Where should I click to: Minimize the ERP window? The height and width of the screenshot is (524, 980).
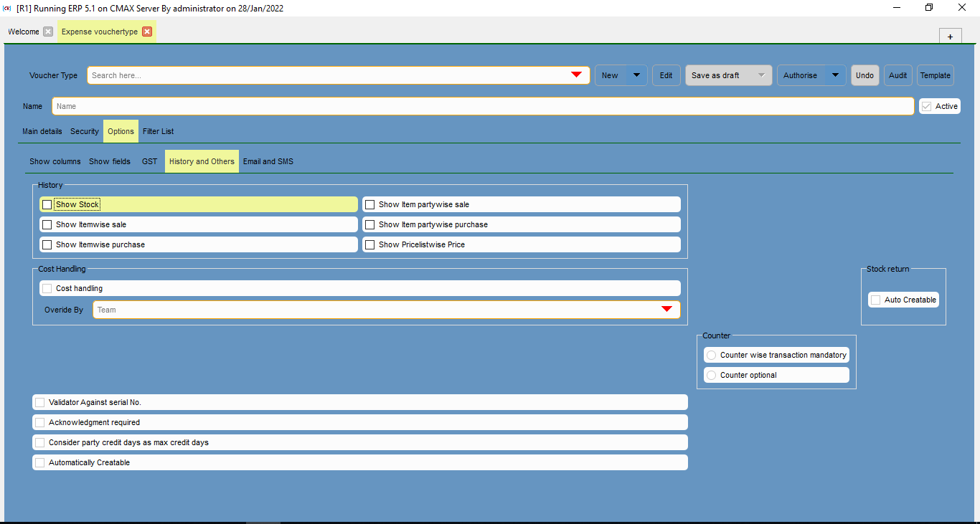click(x=896, y=8)
